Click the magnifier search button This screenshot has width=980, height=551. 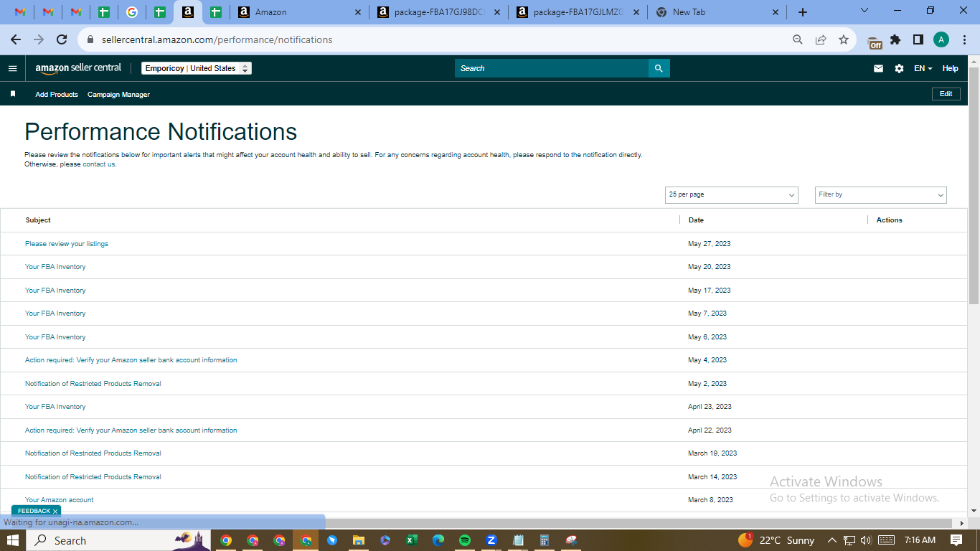tap(659, 68)
